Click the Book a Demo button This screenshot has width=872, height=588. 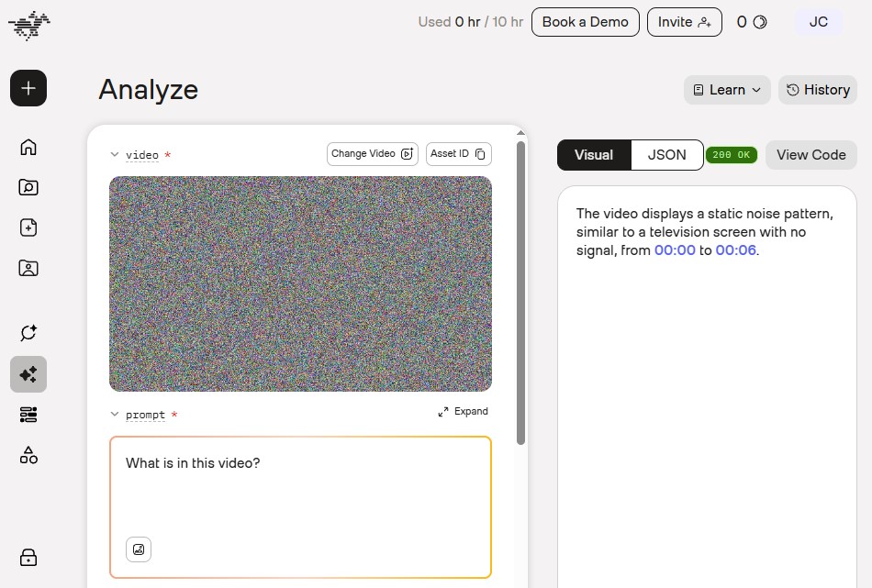coord(585,22)
